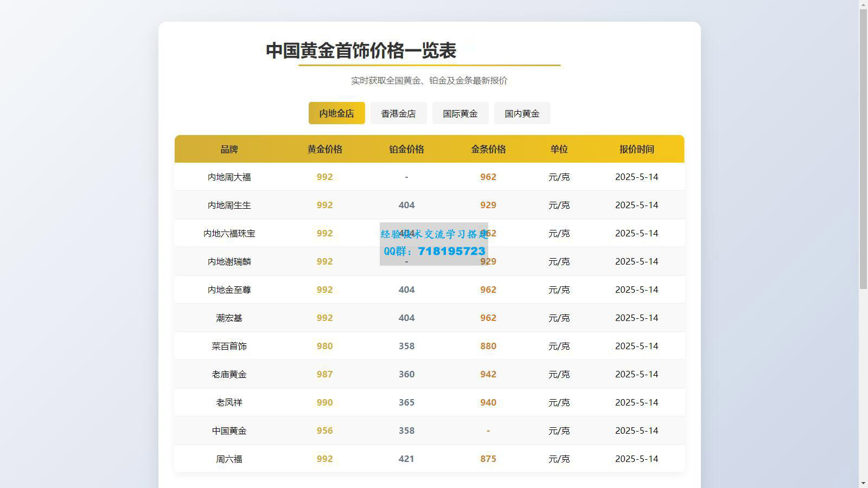The height and width of the screenshot is (488, 868).
Task: Select the 内地金至尊 brand cell
Action: (229, 290)
